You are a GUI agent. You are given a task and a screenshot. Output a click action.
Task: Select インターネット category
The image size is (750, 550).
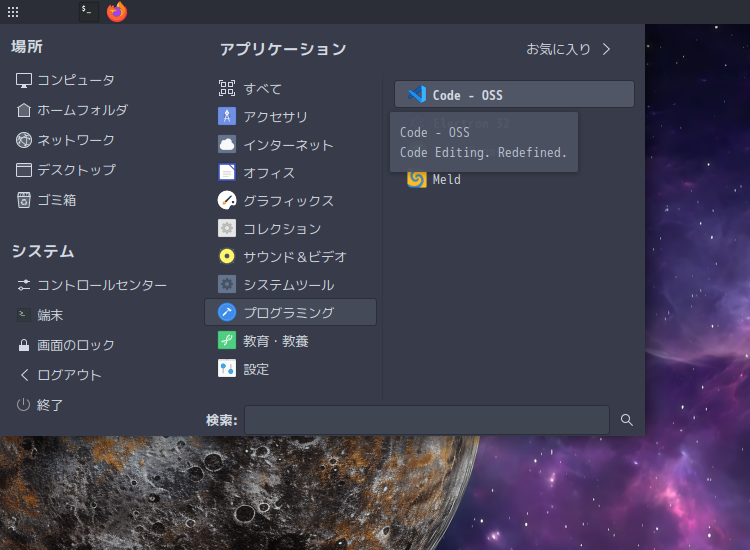[x=290, y=144]
